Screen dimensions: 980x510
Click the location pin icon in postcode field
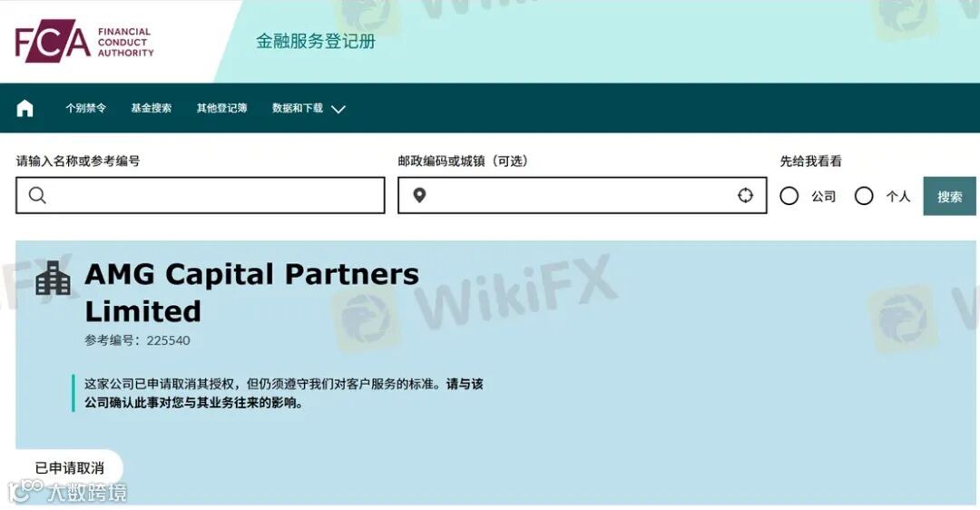(419, 196)
